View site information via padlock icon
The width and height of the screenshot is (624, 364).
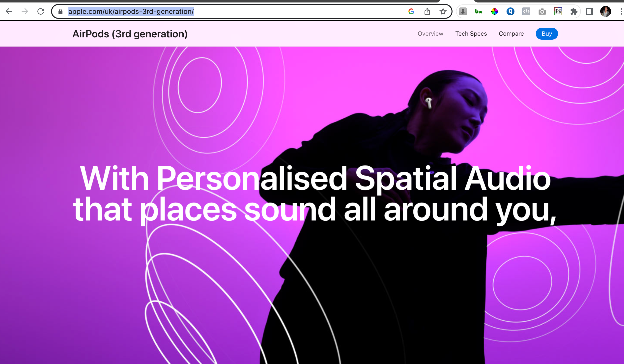click(60, 11)
